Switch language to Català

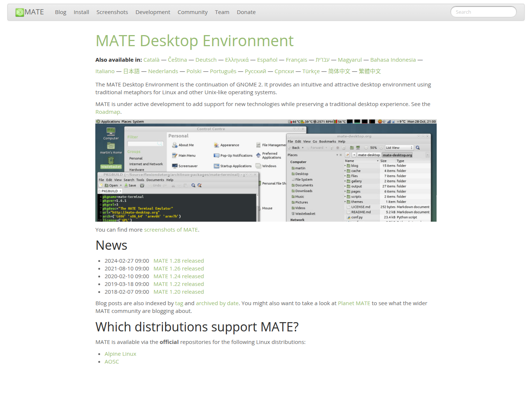click(x=151, y=60)
